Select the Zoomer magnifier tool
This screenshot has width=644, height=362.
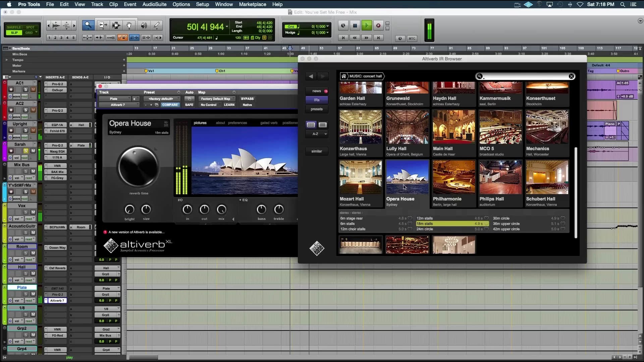pos(88,25)
